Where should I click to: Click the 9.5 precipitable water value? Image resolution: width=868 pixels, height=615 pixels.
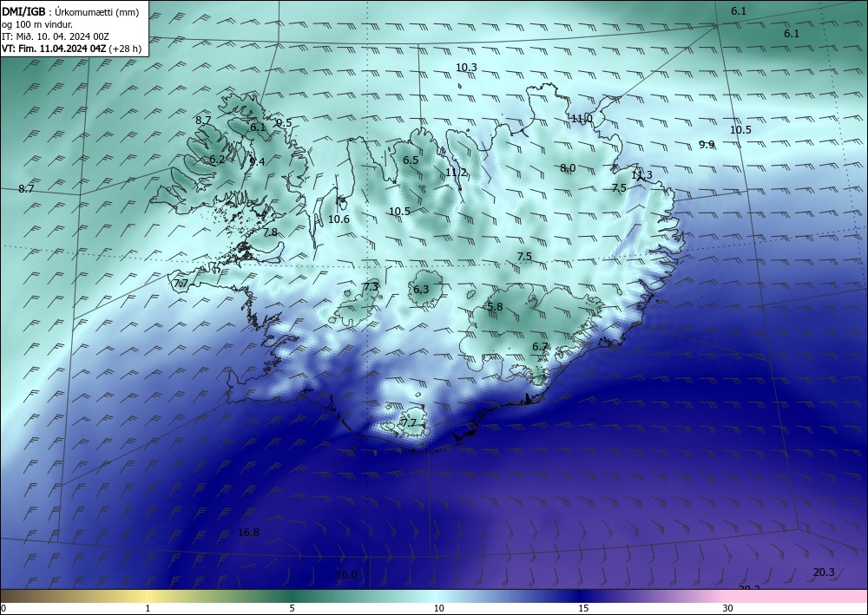(x=284, y=123)
